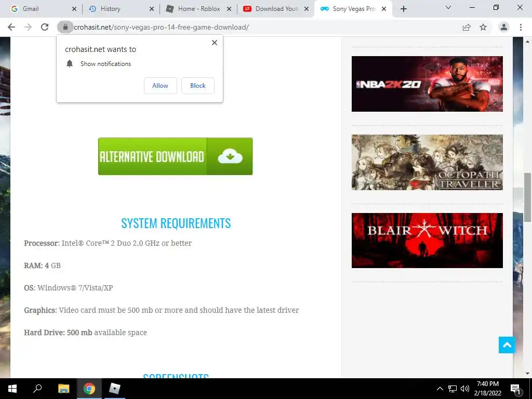Screen dimensions: 532x399
Task: Open the volume tray icon
Action: (x=465, y=389)
